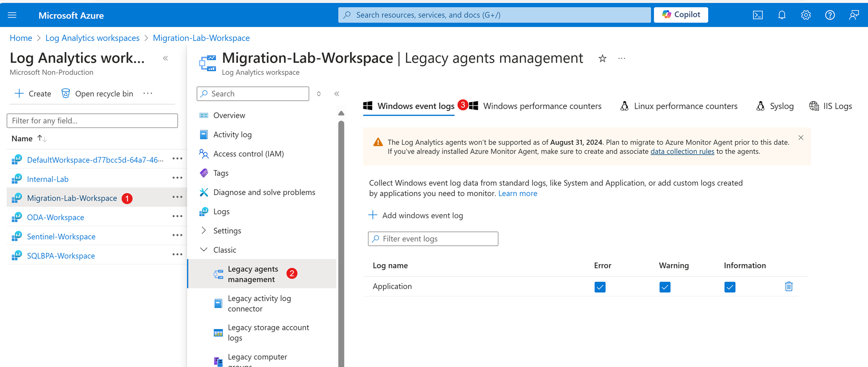
Task: Open Cloud Shell from the top bar
Action: (757, 15)
